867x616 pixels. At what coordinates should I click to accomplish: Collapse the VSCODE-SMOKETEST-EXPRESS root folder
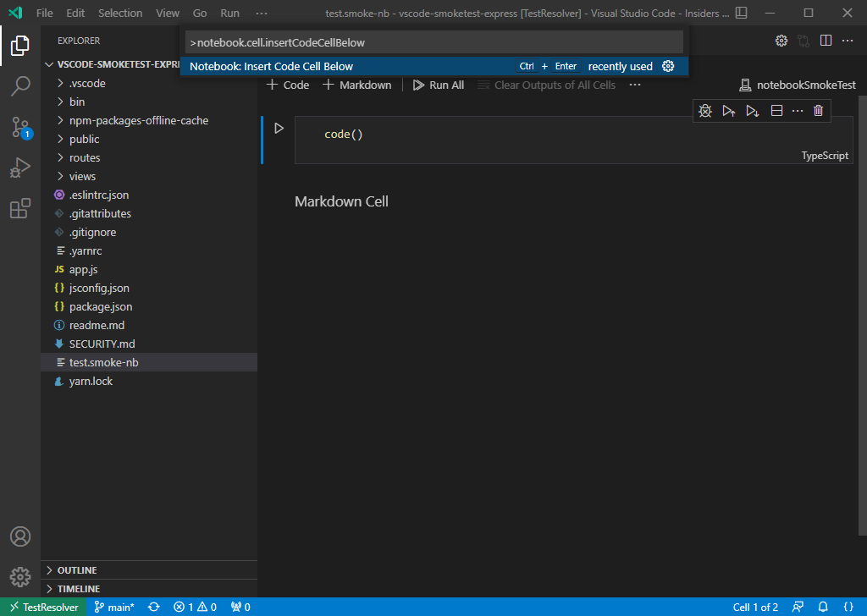coord(111,64)
